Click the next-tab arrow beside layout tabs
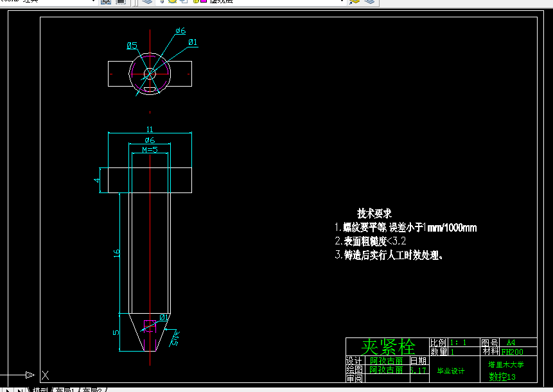The width and height of the screenshot is (553, 392). (8, 390)
